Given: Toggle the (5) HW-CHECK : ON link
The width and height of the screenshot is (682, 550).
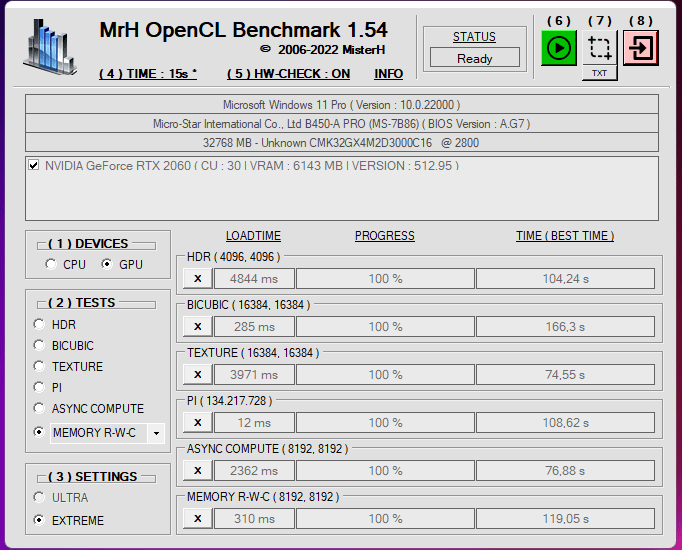Looking at the screenshot, I should click(x=288, y=74).
